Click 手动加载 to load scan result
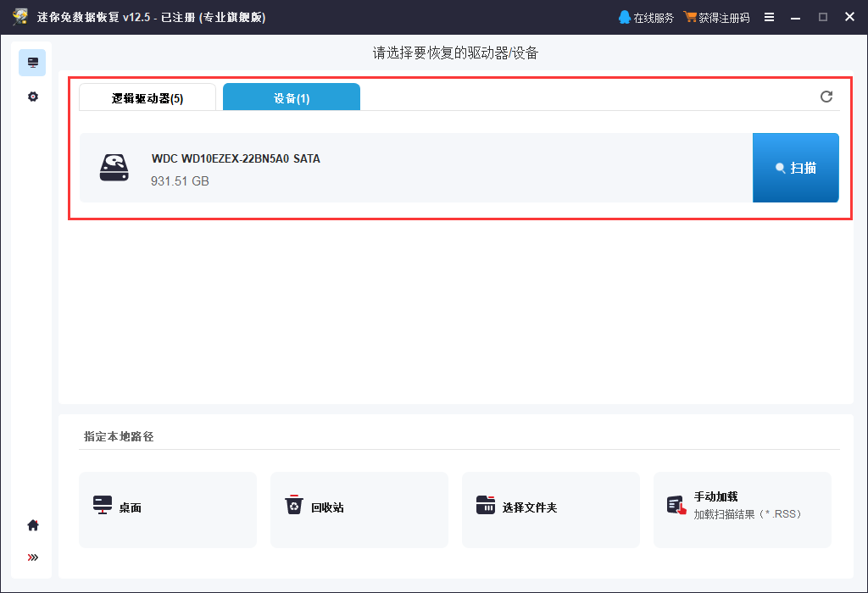Screen dimensions: 868x593 (743, 509)
